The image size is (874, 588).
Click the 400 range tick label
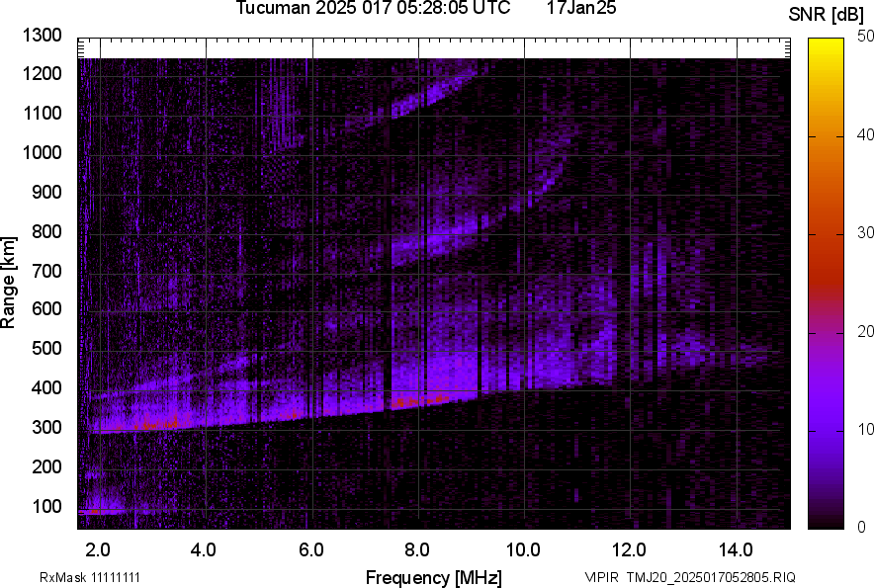click(46, 387)
